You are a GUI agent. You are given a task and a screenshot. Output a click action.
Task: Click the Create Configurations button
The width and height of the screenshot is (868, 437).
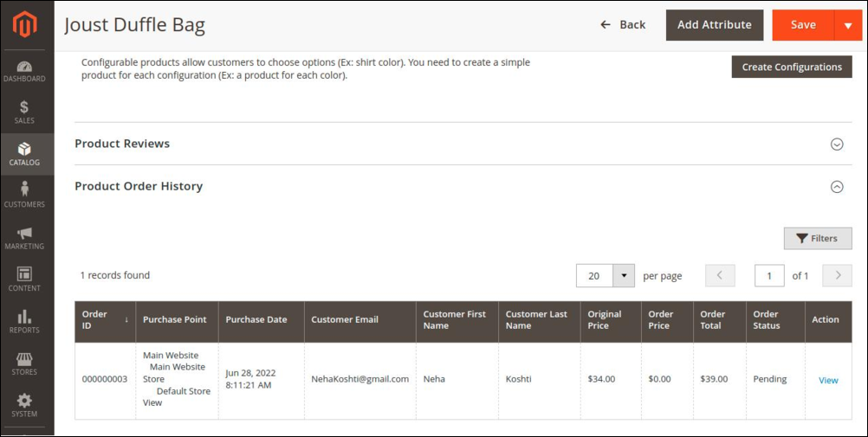[x=791, y=67]
